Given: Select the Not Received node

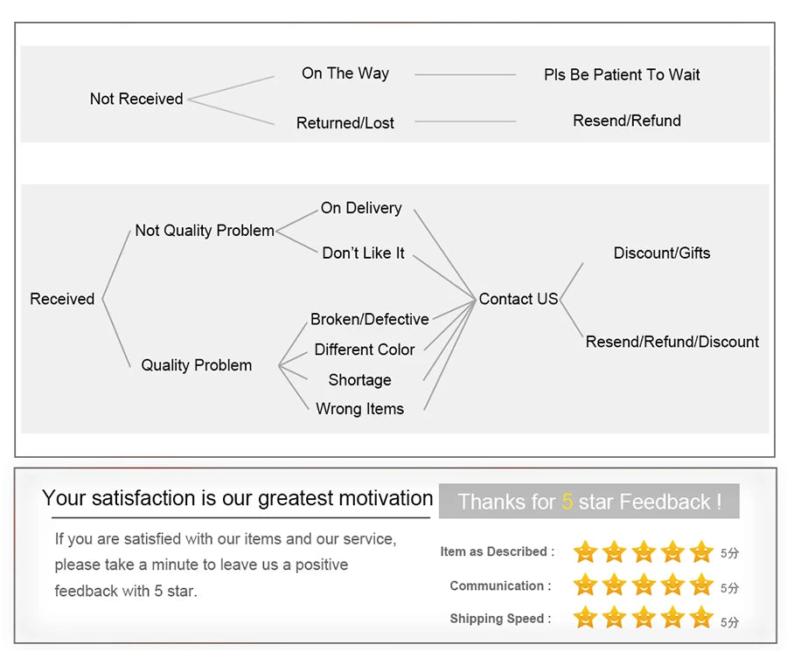Looking at the screenshot, I should [x=136, y=99].
